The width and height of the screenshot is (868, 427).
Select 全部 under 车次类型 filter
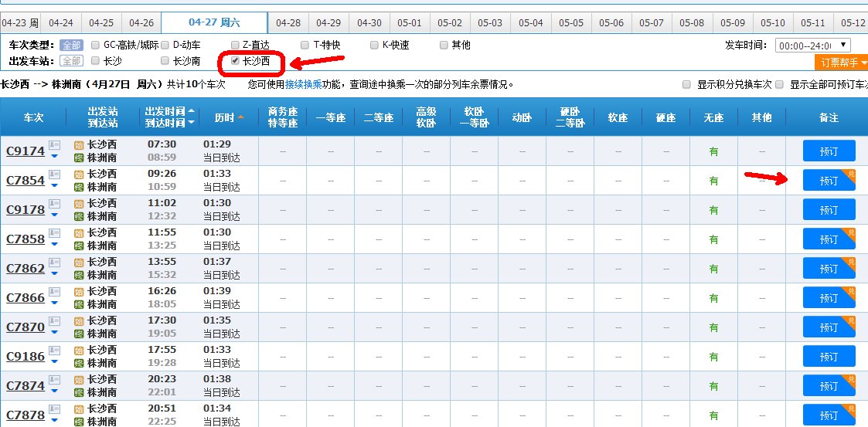[x=71, y=45]
